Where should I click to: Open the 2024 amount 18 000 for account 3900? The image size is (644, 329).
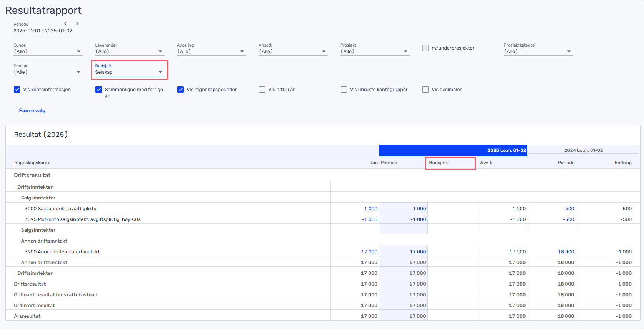pyautogui.click(x=566, y=252)
